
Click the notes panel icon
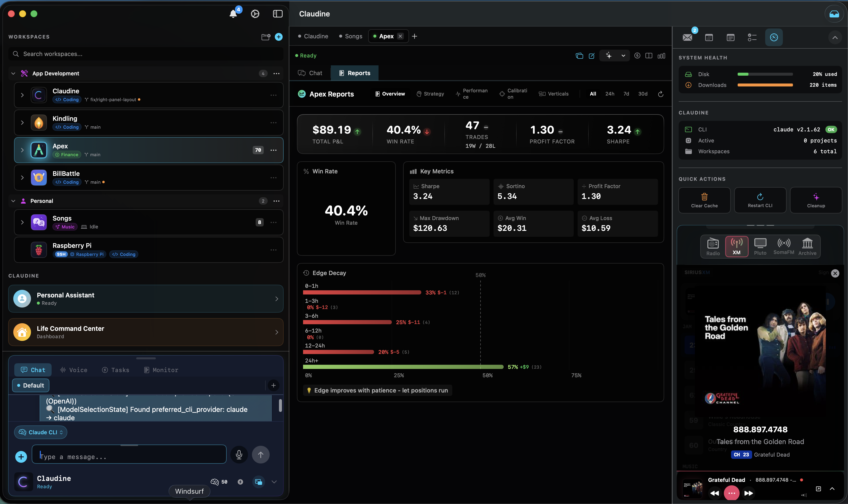click(x=730, y=37)
